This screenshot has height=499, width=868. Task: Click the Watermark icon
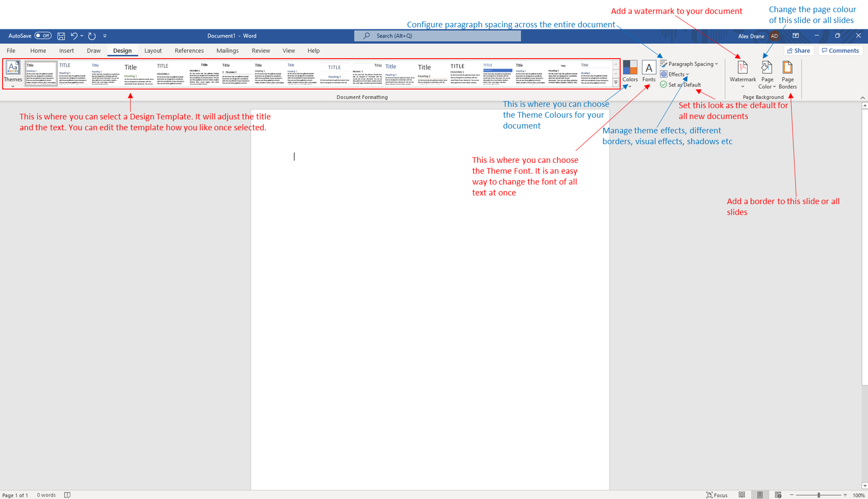coord(743,68)
